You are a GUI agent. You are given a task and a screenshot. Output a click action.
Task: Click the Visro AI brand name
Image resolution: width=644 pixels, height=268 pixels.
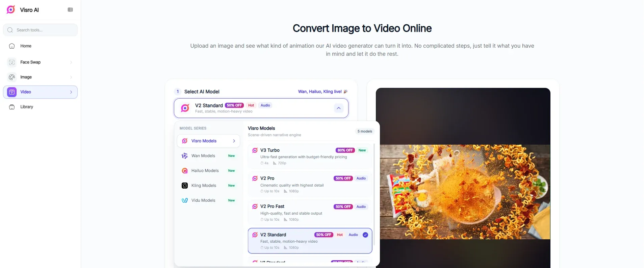coord(29,10)
